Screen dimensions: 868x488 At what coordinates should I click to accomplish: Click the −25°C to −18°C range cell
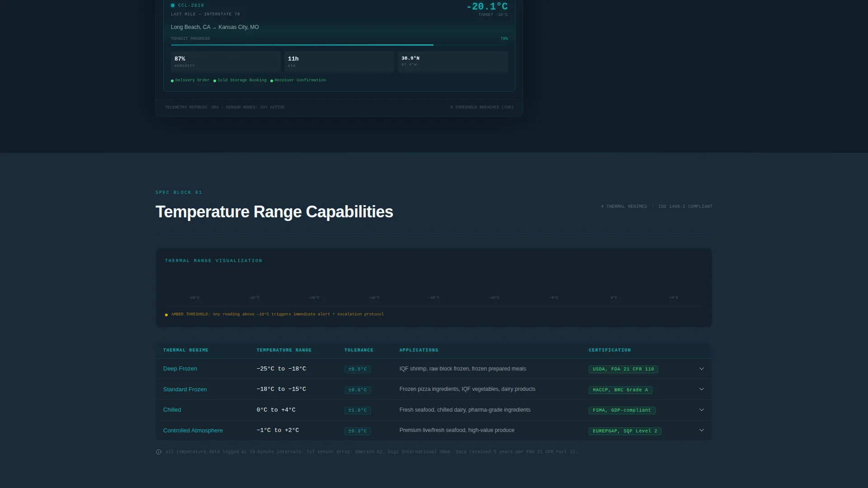click(x=281, y=369)
